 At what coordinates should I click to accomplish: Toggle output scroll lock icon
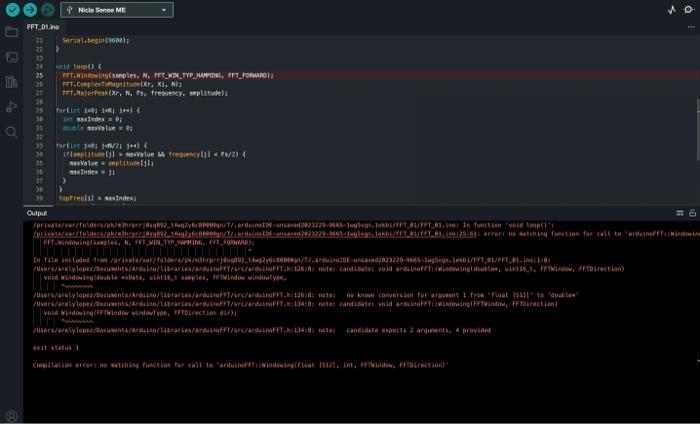pyautogui.click(x=692, y=213)
